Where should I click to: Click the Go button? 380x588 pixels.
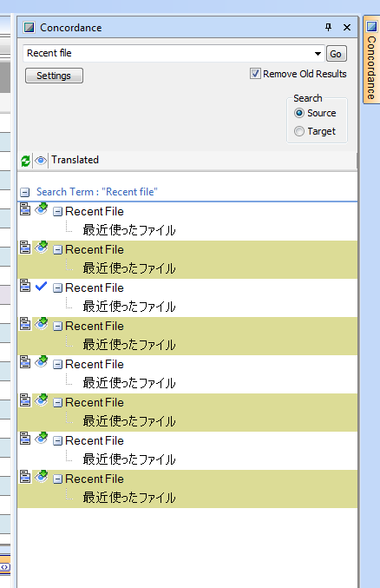pos(336,54)
